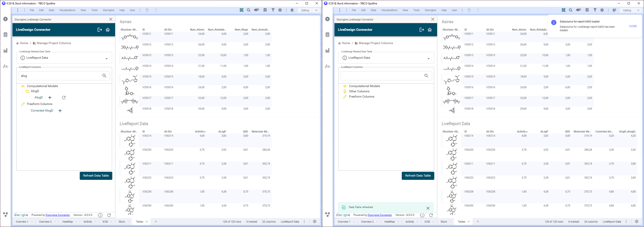Open the Data menu in right window

click(373, 10)
